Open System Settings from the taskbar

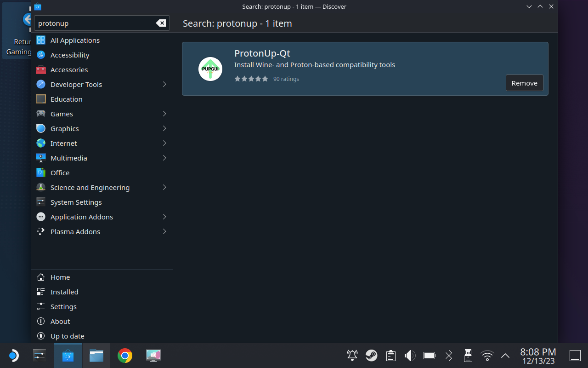click(x=40, y=356)
